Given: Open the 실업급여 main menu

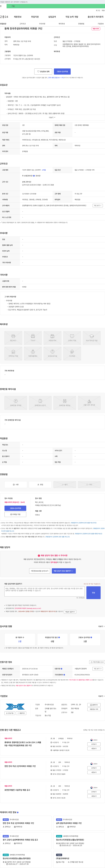Looking at the screenshot, I should tap(52, 17).
